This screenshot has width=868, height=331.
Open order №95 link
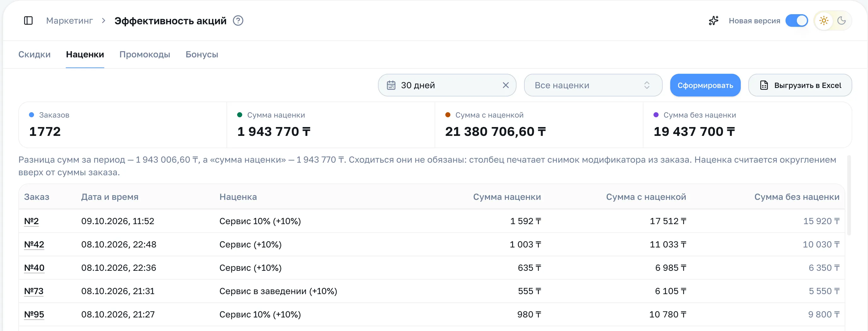tap(34, 314)
